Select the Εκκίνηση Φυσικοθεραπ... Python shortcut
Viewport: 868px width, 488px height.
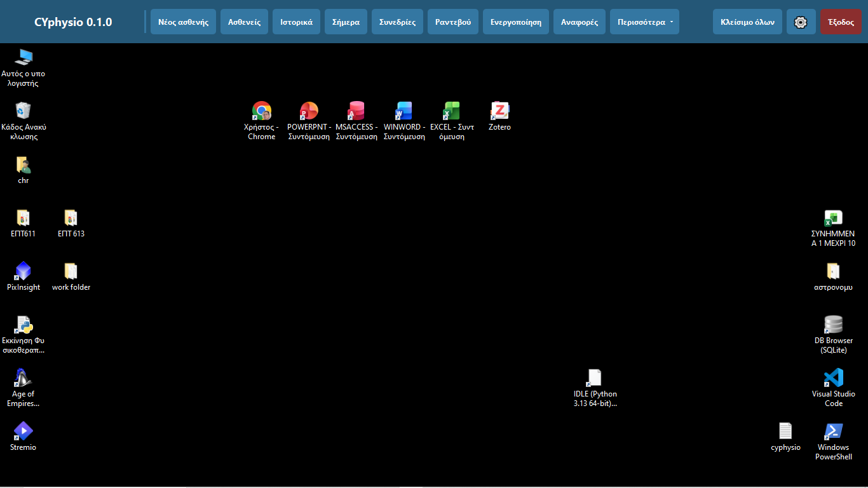(x=24, y=325)
